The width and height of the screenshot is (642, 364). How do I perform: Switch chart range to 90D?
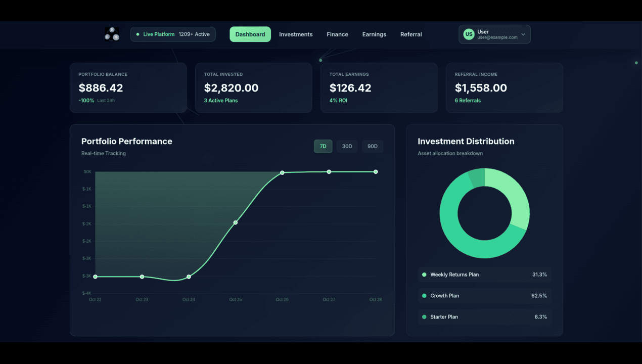373,147
